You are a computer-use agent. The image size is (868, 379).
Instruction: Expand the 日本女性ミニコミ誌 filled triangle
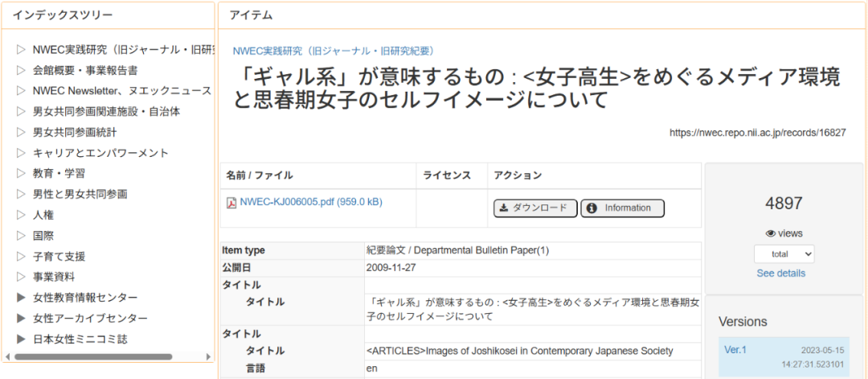click(x=22, y=339)
